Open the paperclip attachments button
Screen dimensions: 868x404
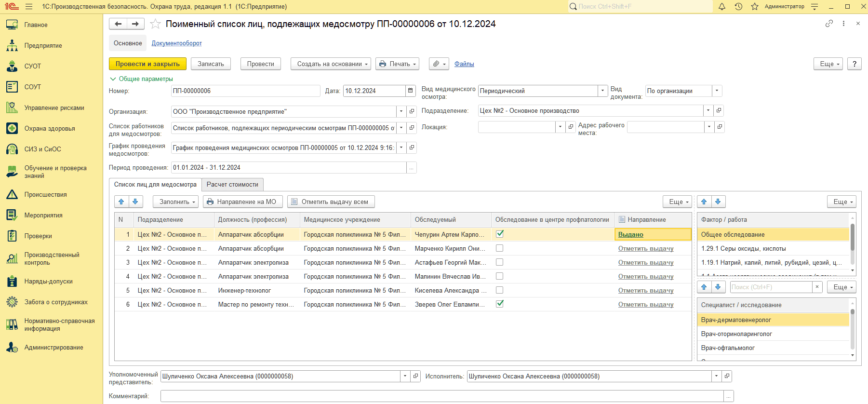439,64
